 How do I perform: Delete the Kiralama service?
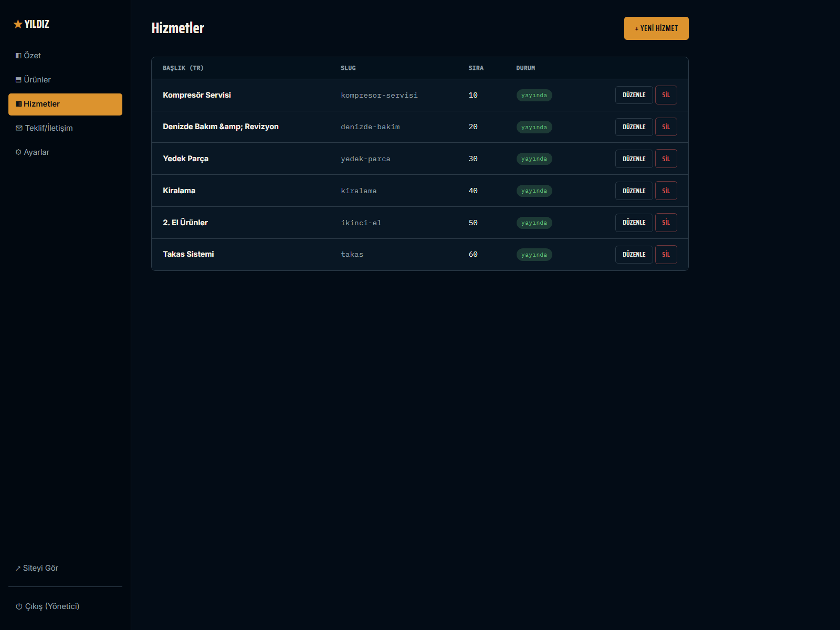click(x=666, y=191)
